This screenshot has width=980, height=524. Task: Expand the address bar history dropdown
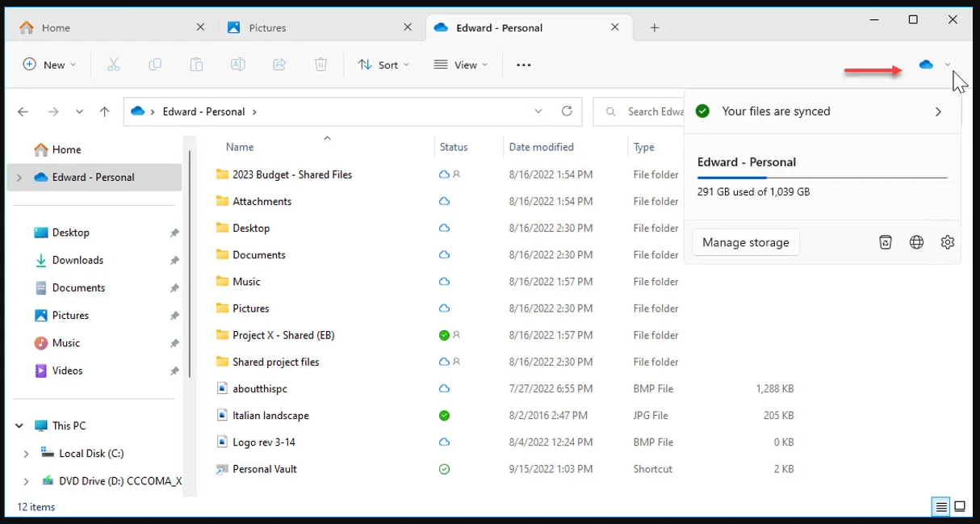(x=538, y=111)
